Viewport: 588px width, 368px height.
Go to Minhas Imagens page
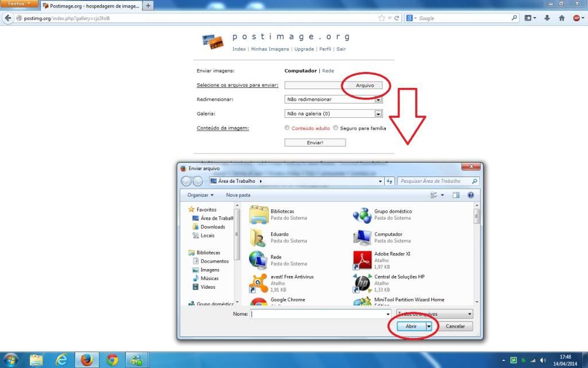[270, 49]
